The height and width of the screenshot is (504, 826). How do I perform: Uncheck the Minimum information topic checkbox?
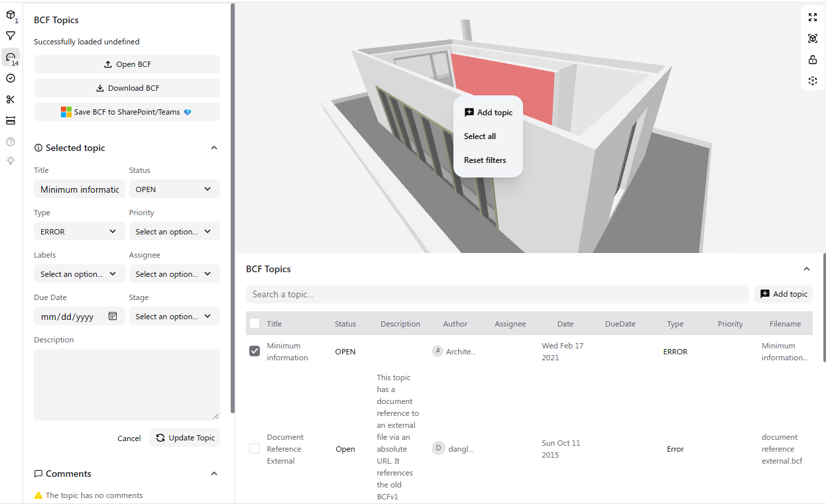pyautogui.click(x=255, y=351)
